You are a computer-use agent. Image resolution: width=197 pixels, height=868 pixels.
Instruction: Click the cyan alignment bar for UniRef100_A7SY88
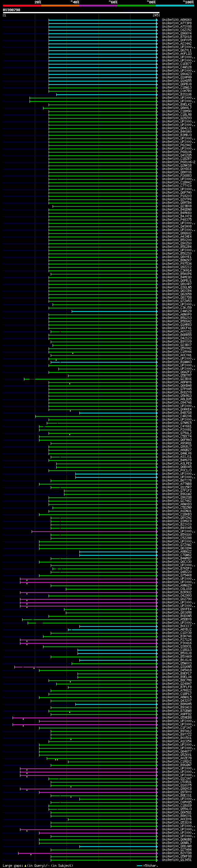(103, 26)
